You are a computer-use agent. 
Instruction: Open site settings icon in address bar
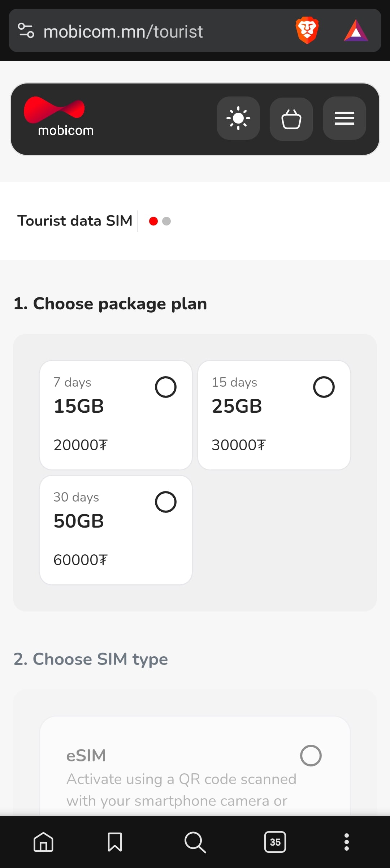tap(26, 31)
